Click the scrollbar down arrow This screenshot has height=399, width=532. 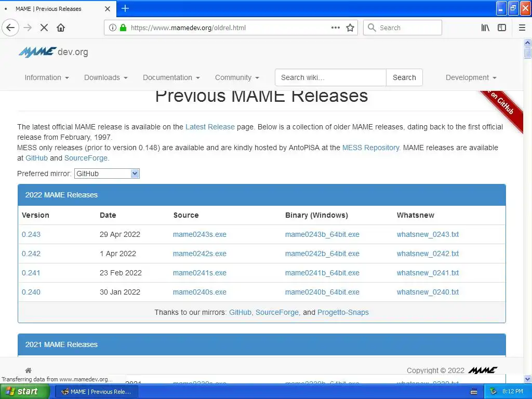tap(527, 379)
